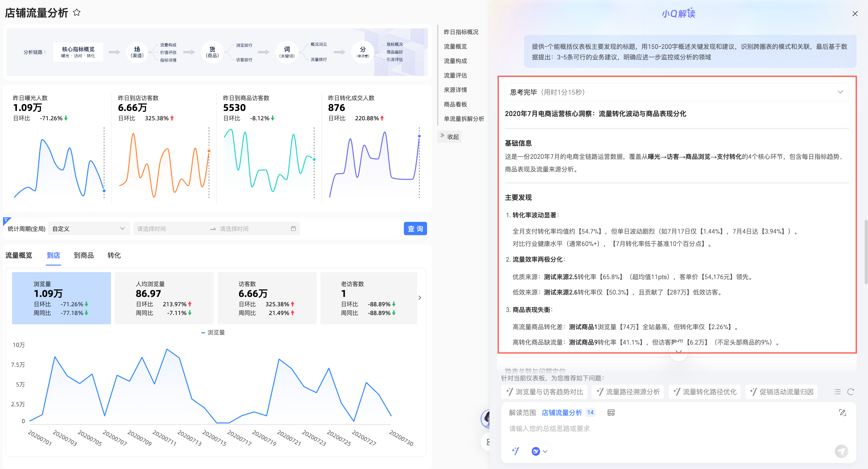Click the magic wand sparkle icon in input box
This screenshot has height=469, width=868.
coord(516,451)
